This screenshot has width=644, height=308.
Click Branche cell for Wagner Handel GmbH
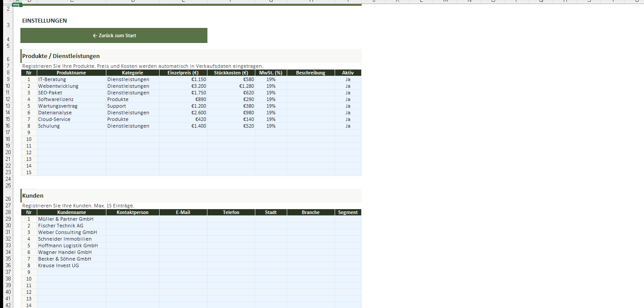point(311,252)
